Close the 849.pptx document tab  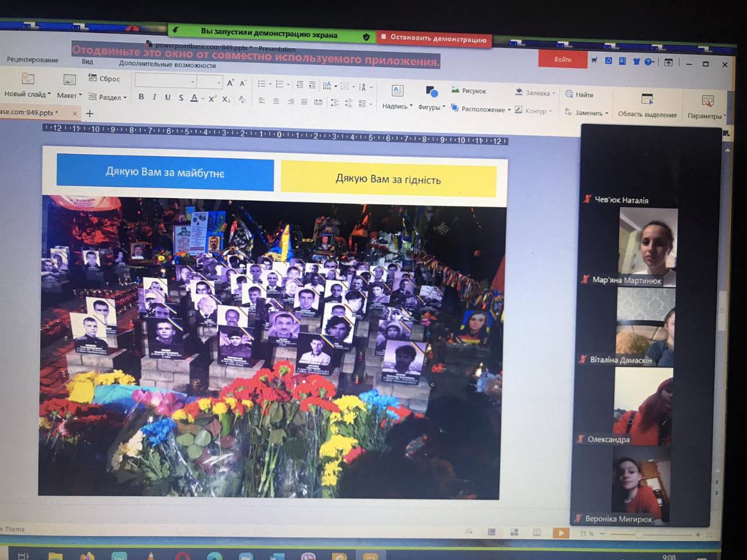pos(75,113)
